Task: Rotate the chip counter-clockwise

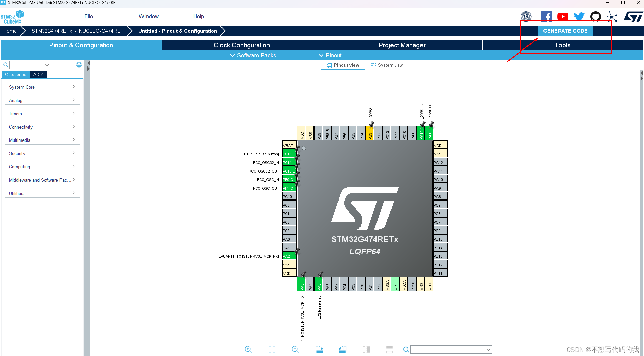Action: point(342,350)
